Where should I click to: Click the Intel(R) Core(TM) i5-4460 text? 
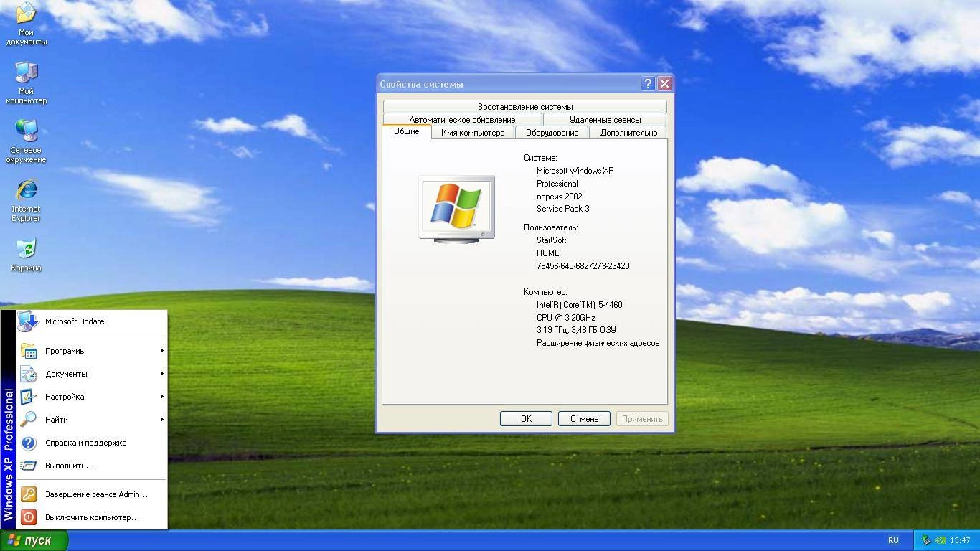pyautogui.click(x=579, y=305)
